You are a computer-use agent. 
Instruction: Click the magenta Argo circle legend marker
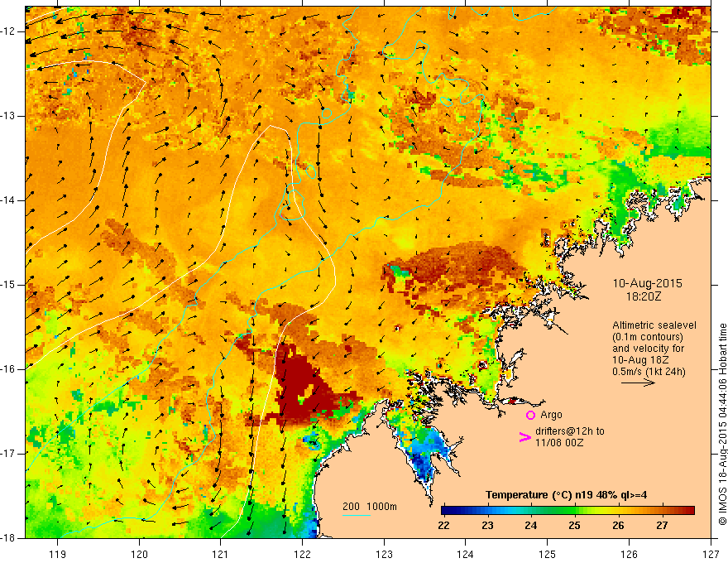[x=530, y=415]
